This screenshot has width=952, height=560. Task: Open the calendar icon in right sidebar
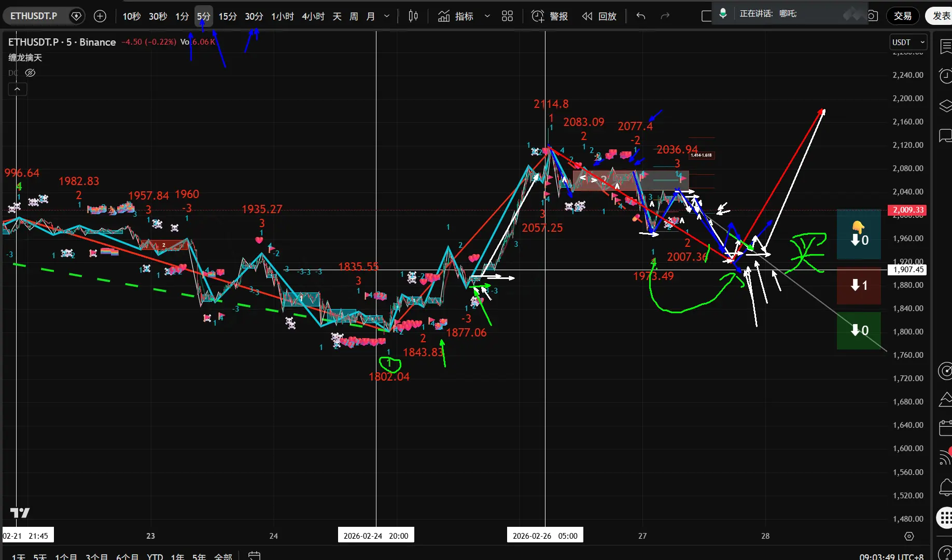point(945,428)
